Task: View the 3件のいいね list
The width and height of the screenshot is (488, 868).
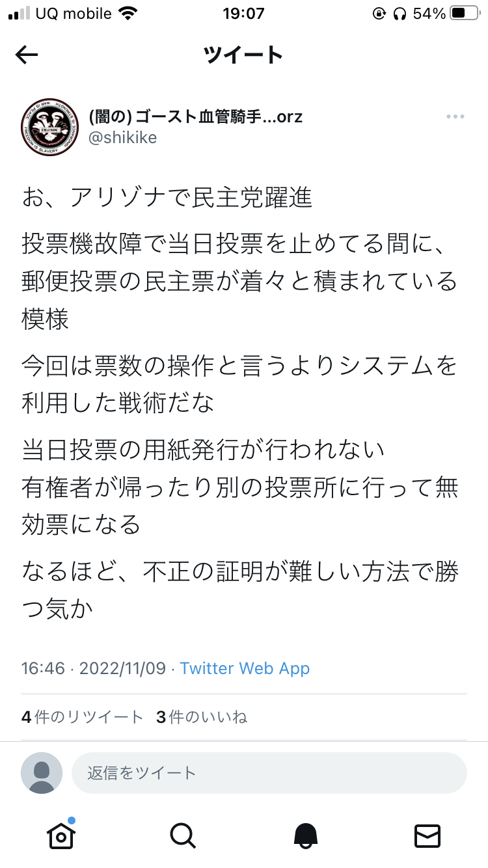Action: pyautogui.click(x=202, y=717)
